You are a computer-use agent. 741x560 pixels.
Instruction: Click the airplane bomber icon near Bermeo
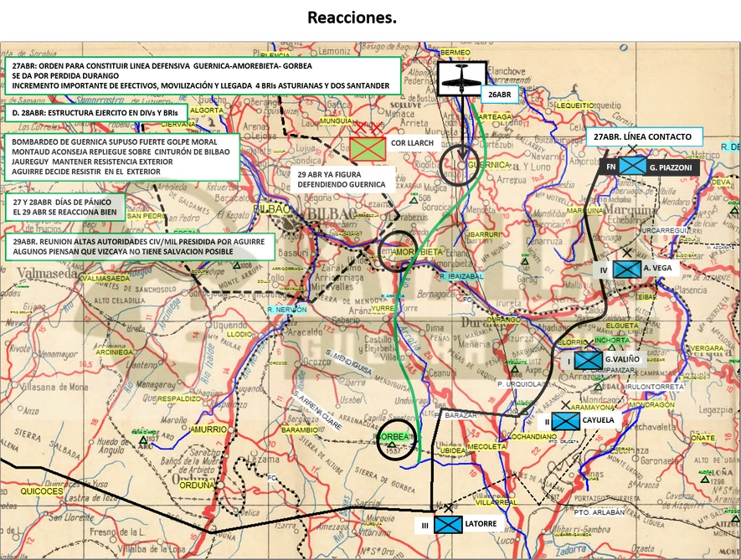[x=461, y=79]
